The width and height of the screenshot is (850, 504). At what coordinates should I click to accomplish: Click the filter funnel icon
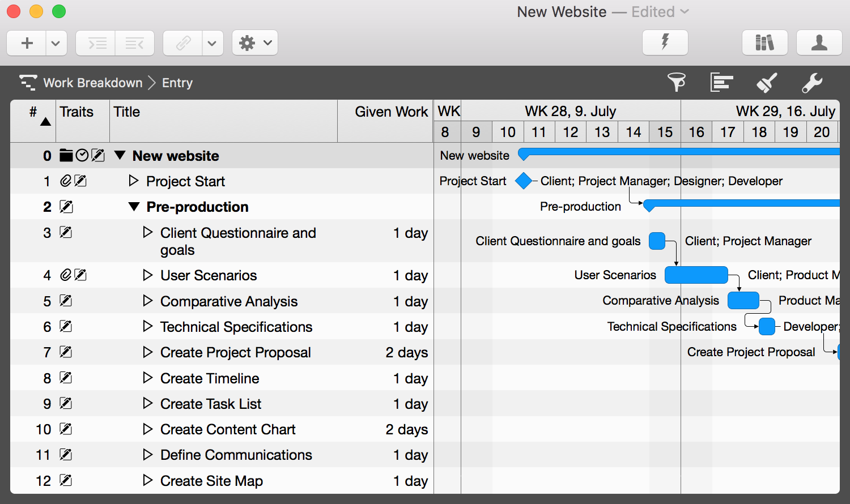click(x=677, y=83)
